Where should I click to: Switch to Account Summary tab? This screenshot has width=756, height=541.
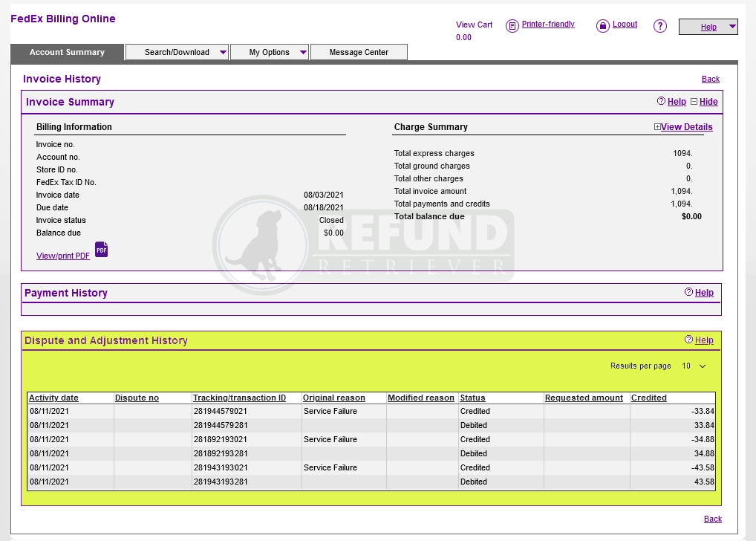(67, 52)
